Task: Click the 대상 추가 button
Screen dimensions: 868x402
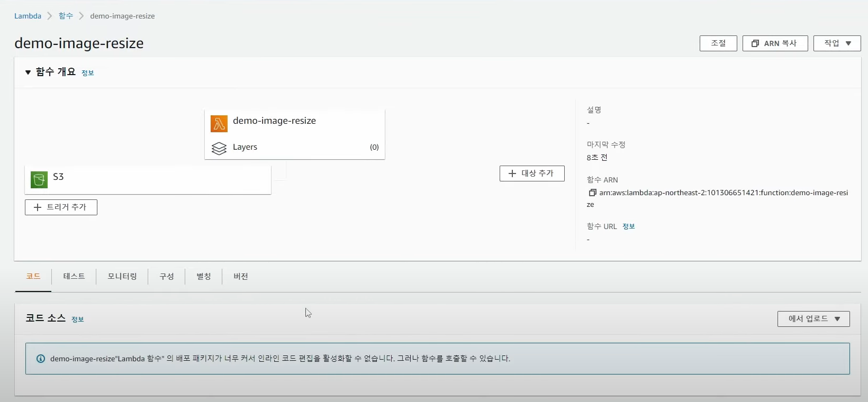Action: point(532,173)
